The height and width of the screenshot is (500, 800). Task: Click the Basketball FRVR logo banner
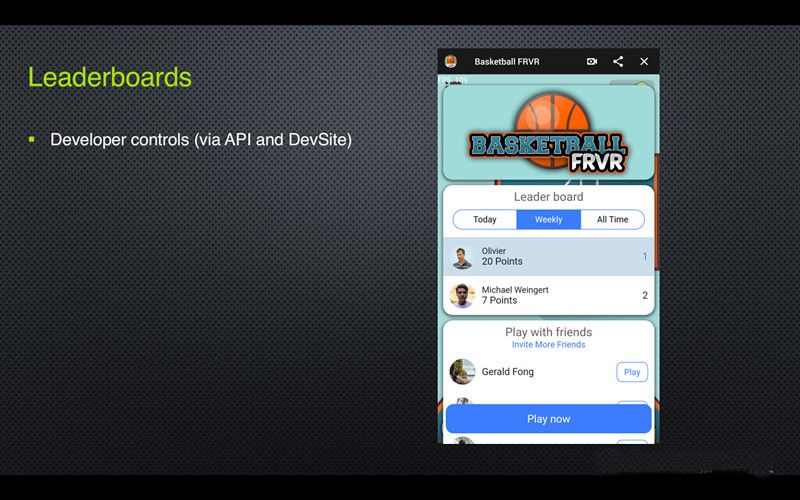click(548, 133)
